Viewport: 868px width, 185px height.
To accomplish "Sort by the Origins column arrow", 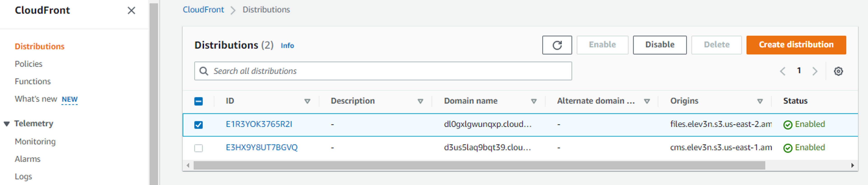I will (x=760, y=101).
